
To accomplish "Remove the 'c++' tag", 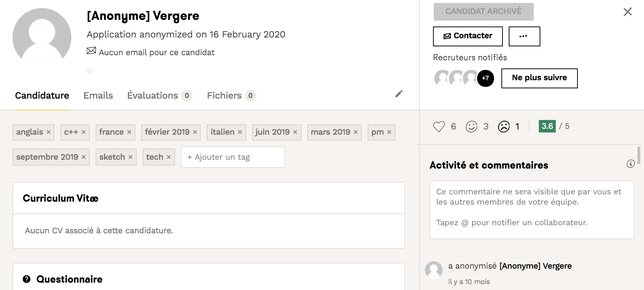I will [x=84, y=132].
